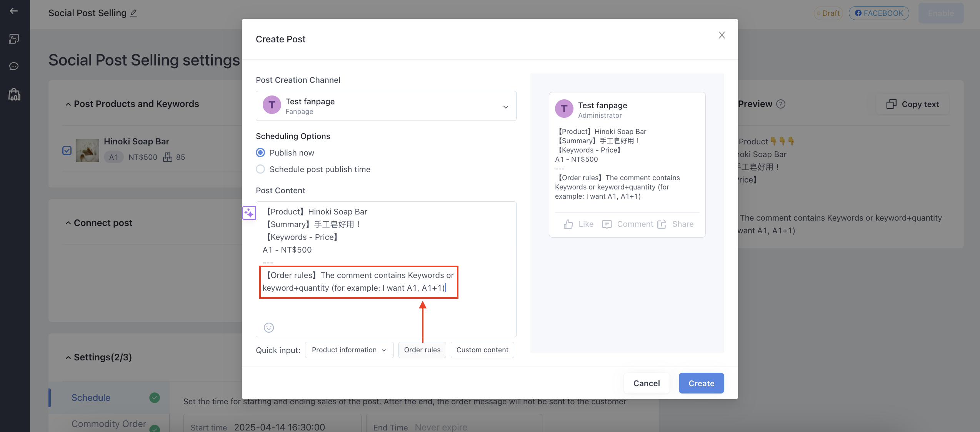Open the Commodity Order settings tab

[109, 424]
